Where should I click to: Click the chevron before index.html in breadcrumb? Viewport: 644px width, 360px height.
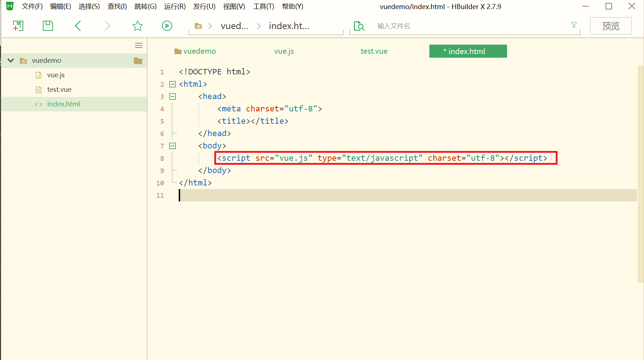(x=258, y=25)
